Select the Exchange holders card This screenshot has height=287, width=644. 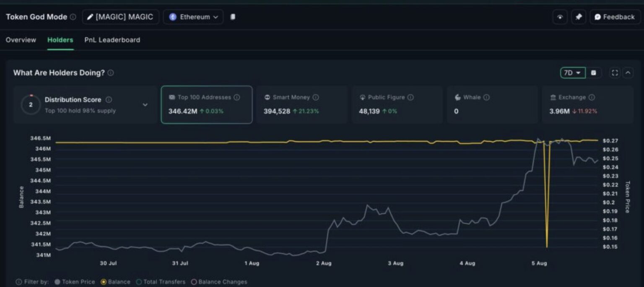(x=587, y=105)
